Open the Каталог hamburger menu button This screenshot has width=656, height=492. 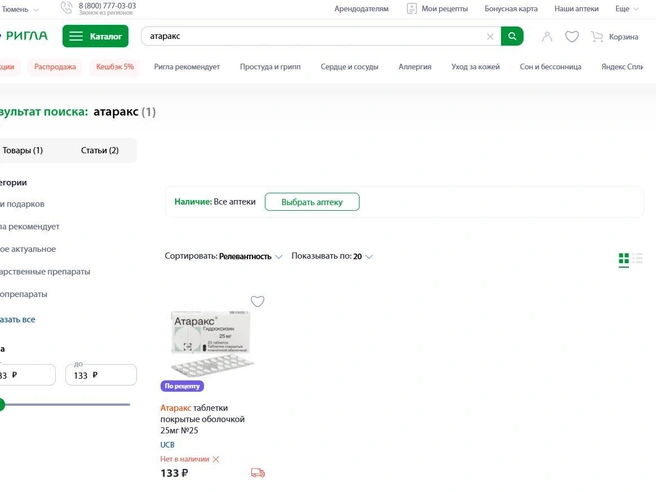click(x=95, y=36)
